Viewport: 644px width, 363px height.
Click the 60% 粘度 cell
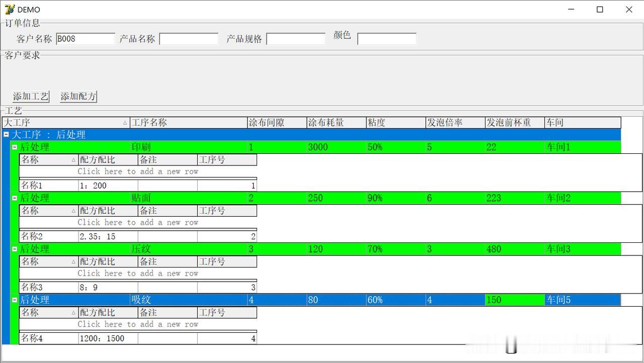pyautogui.click(x=396, y=300)
